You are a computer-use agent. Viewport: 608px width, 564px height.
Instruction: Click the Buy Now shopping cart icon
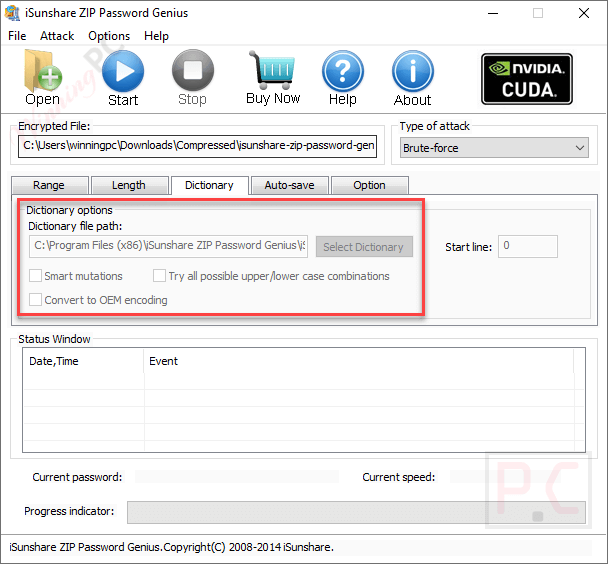pyautogui.click(x=273, y=77)
